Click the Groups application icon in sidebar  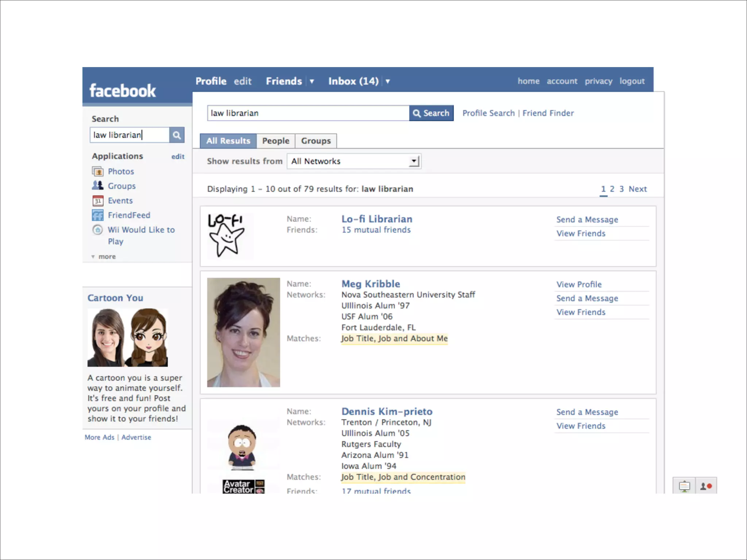point(97,186)
